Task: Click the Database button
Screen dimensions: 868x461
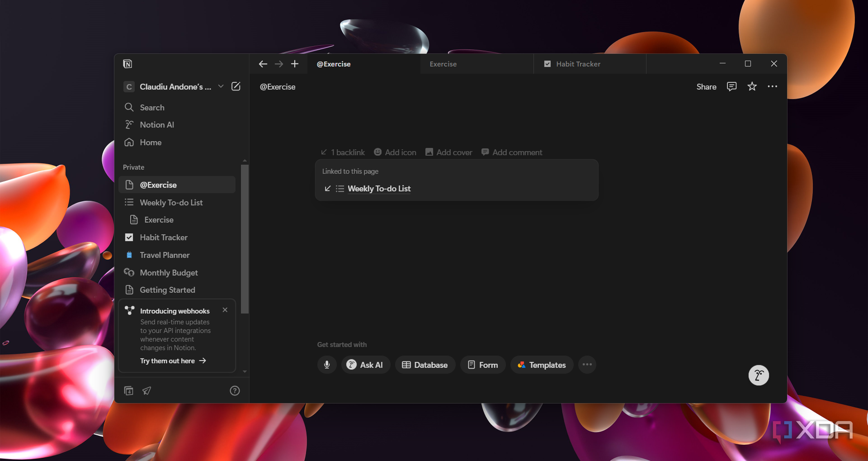Action: (425, 365)
